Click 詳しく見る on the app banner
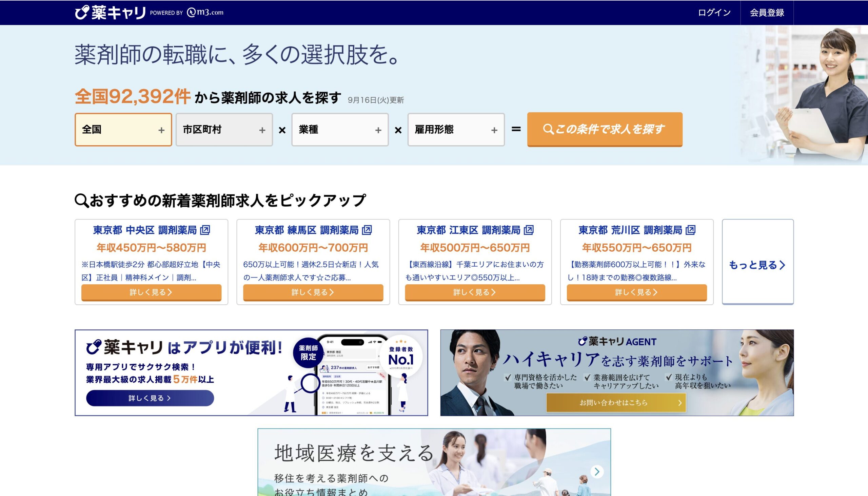 pyautogui.click(x=150, y=398)
